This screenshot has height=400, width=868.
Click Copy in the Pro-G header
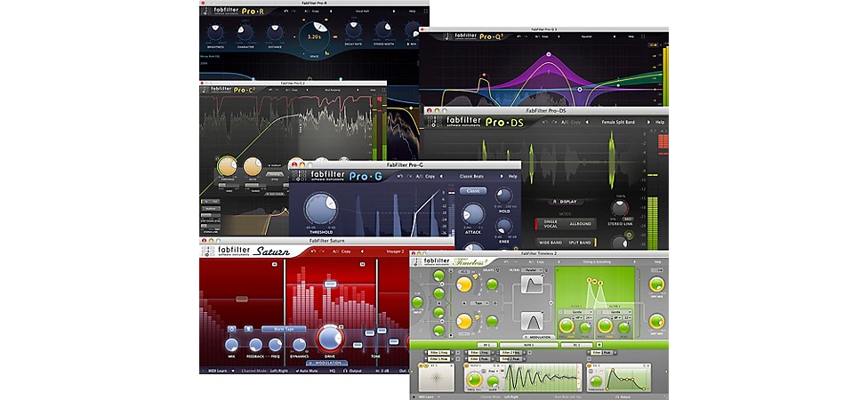click(x=430, y=176)
